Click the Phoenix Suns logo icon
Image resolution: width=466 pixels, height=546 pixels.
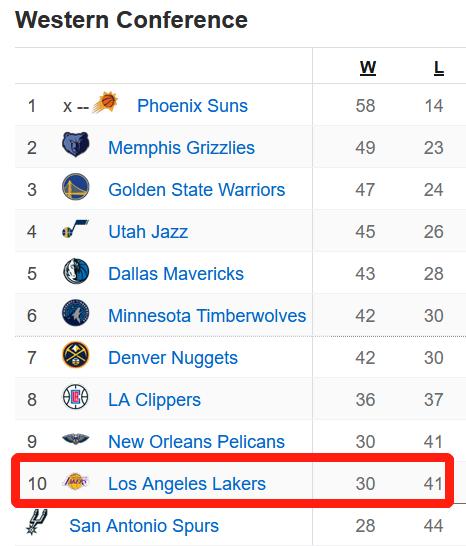105,102
